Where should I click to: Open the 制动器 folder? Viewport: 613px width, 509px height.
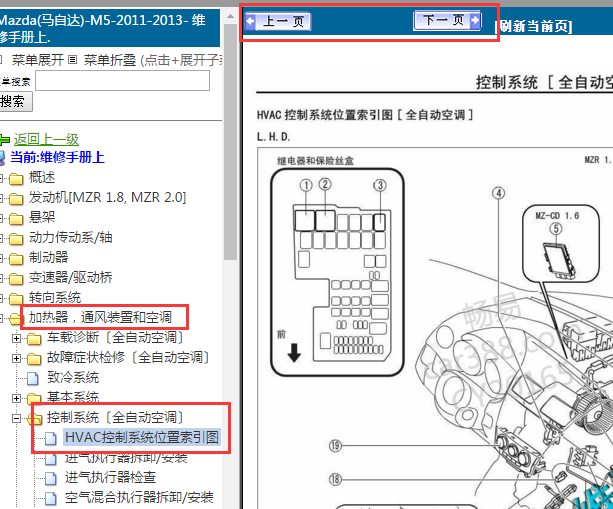click(48, 257)
